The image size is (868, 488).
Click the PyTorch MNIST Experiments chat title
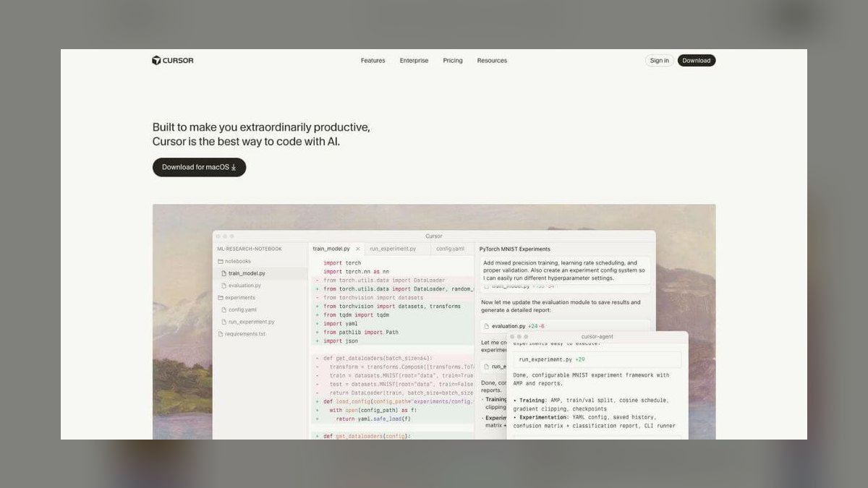[515, 249]
